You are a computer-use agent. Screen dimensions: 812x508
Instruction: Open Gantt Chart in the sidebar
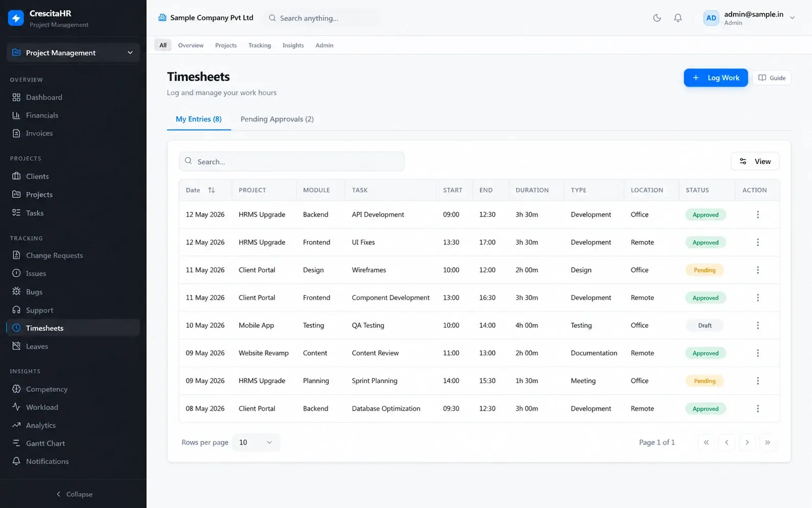pyautogui.click(x=73, y=443)
